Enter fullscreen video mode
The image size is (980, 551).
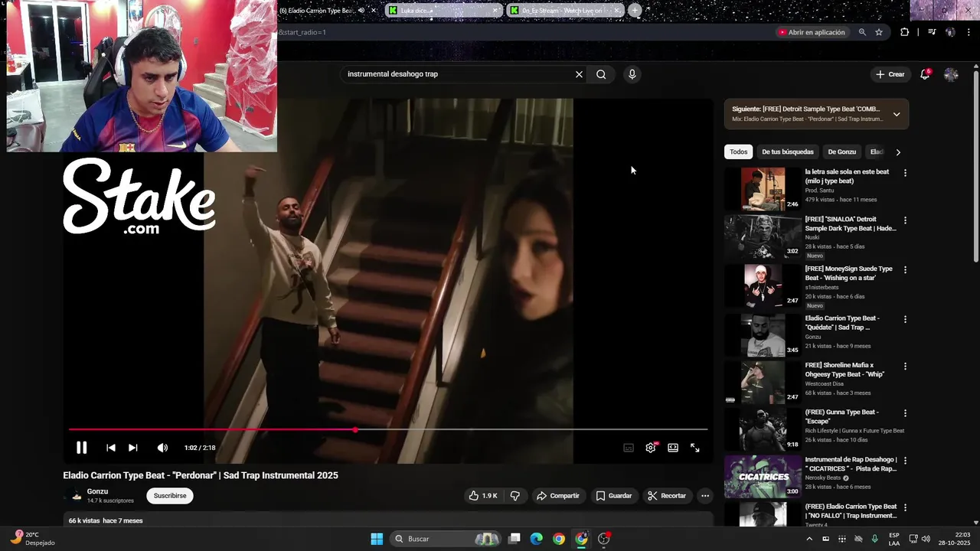click(x=695, y=448)
